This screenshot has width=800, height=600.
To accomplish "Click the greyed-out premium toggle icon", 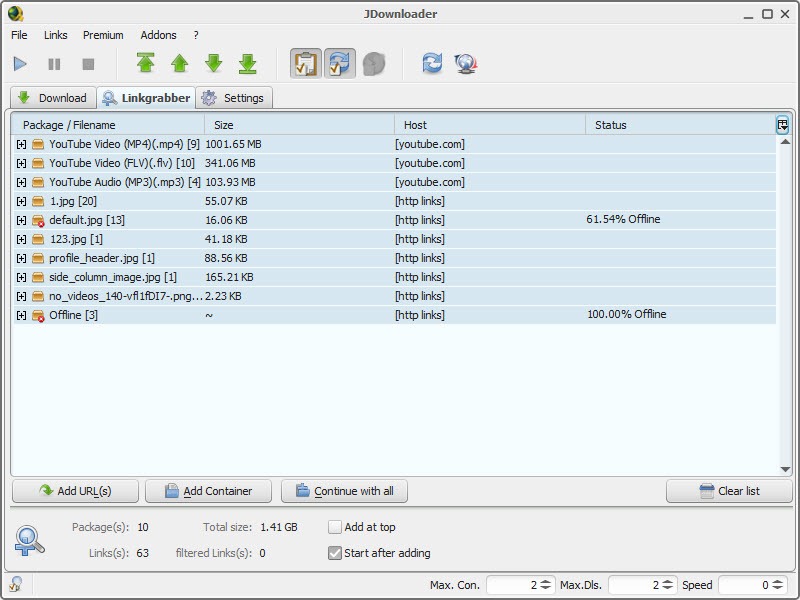I will coord(374,64).
